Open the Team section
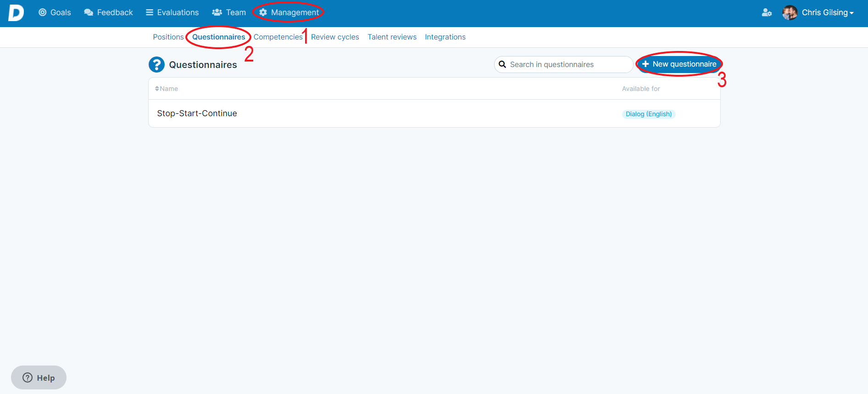The image size is (868, 394). (x=229, y=12)
